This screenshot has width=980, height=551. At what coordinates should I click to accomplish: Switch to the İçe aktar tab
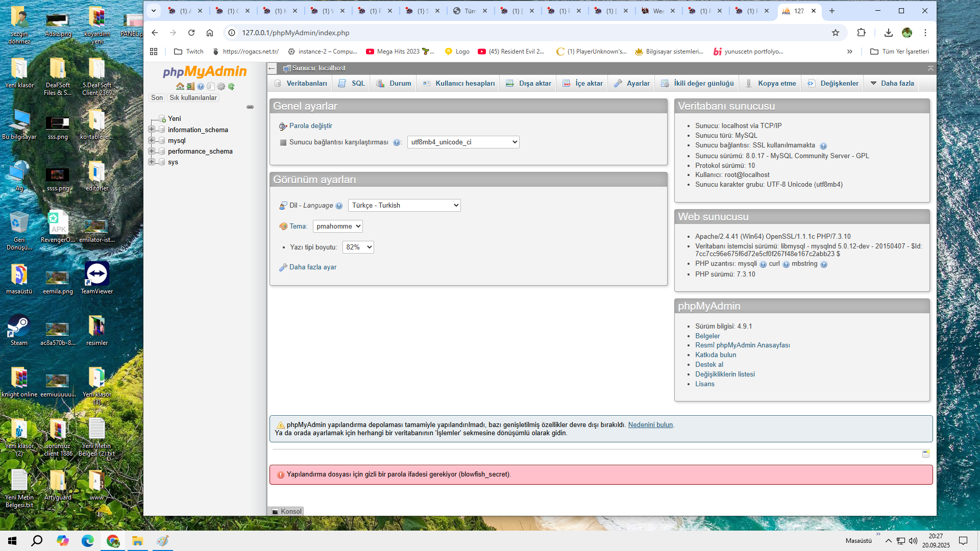[582, 83]
